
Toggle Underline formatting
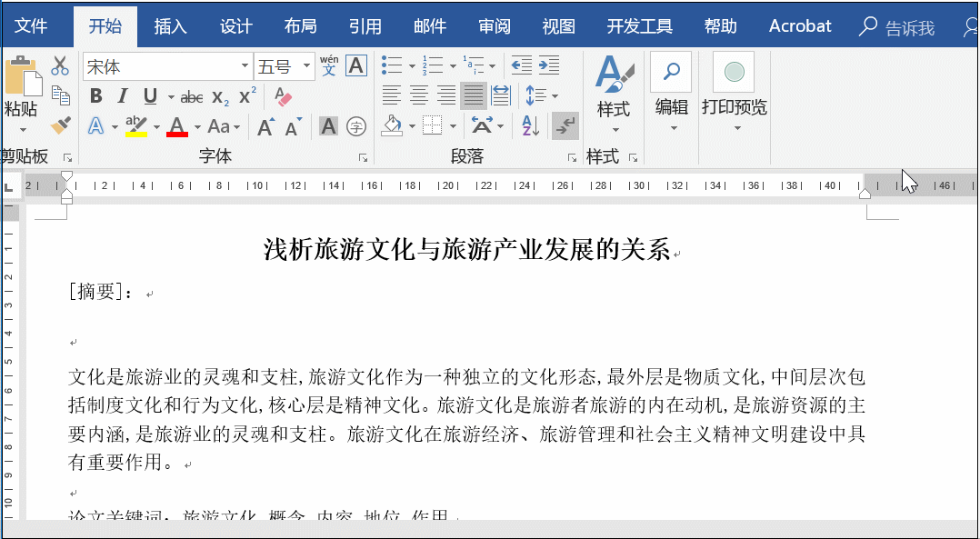149,96
